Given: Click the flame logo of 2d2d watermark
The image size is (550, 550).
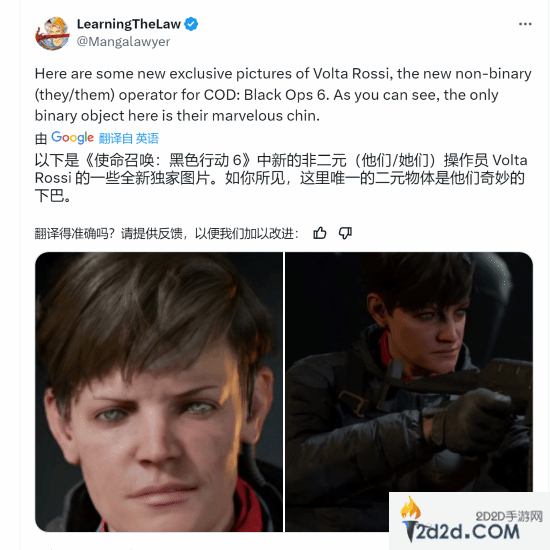Looking at the screenshot, I should tap(410, 508).
